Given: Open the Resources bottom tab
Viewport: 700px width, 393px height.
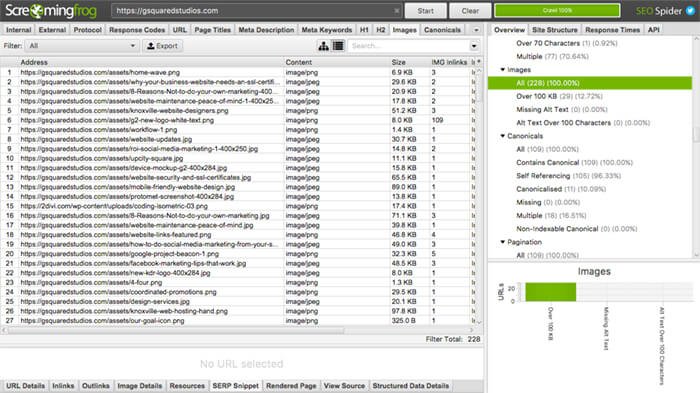Looking at the screenshot, I should (187, 386).
